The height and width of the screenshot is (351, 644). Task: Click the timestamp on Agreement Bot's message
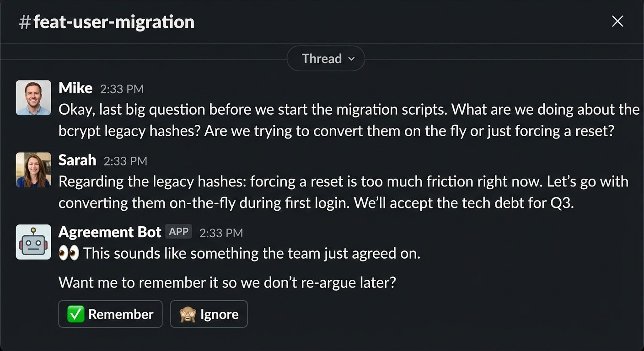pos(221,233)
